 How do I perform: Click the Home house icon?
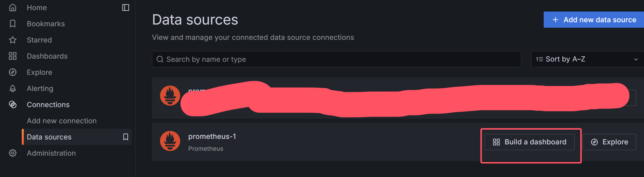coord(13,8)
